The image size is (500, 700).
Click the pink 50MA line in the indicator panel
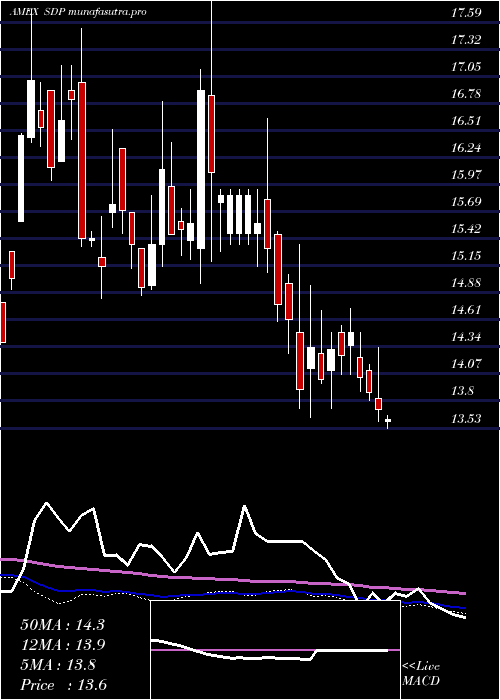point(232,579)
